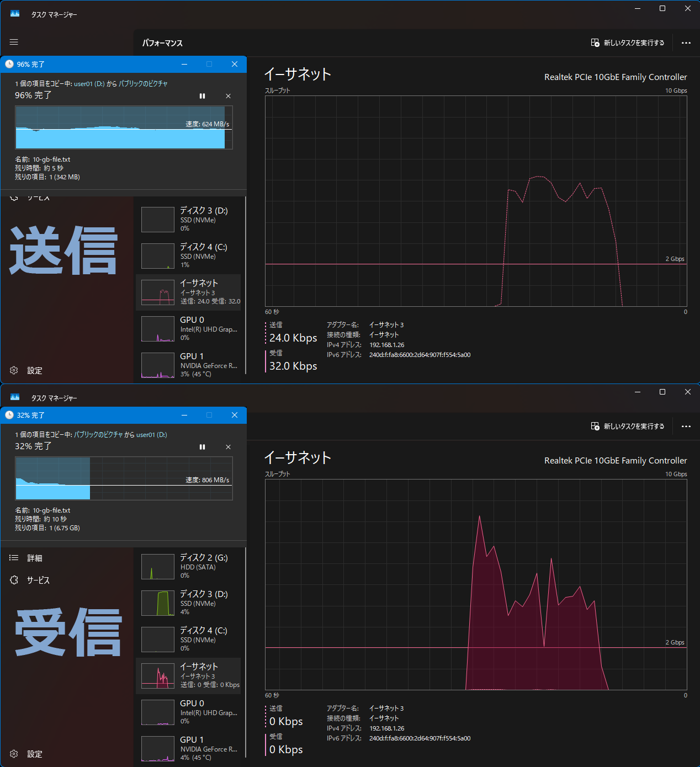Select ディスク 2 (G:) HDD in bottom list
Image resolution: width=700 pixels, height=767 pixels.
(188, 567)
